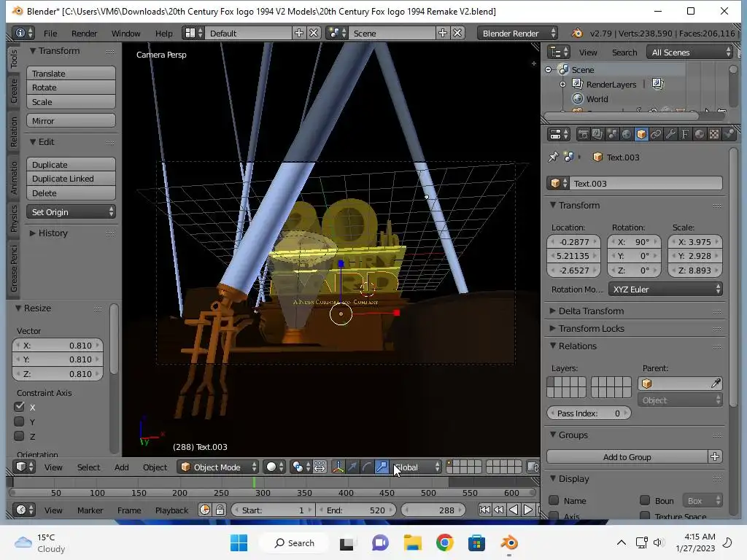This screenshot has height=560, width=747.
Task: Open the Scene properties tab icon
Action: [x=612, y=134]
